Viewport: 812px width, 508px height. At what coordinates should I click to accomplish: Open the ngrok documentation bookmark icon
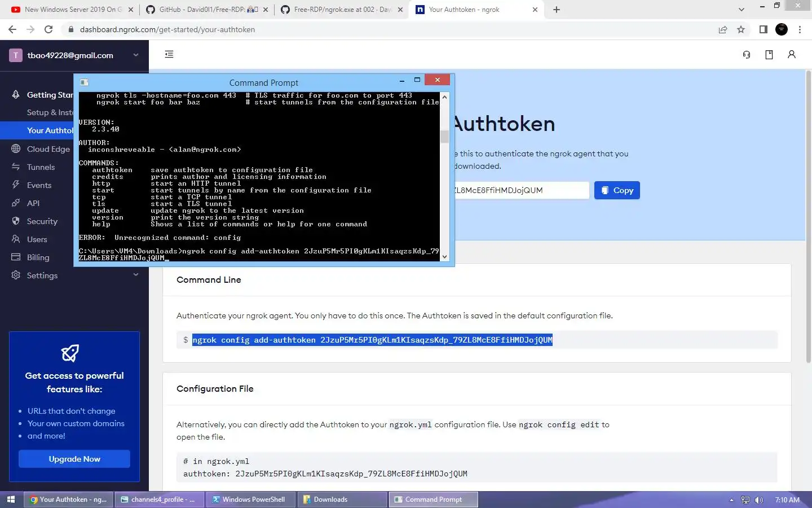coord(769,55)
